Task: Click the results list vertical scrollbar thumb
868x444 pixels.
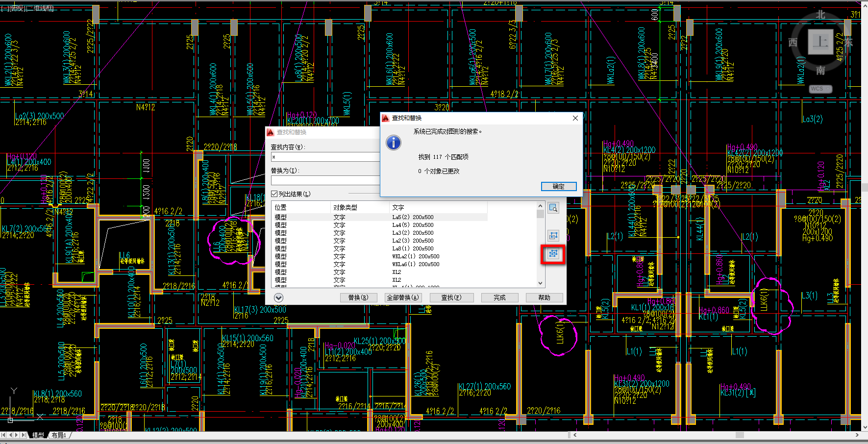Action: (x=540, y=214)
